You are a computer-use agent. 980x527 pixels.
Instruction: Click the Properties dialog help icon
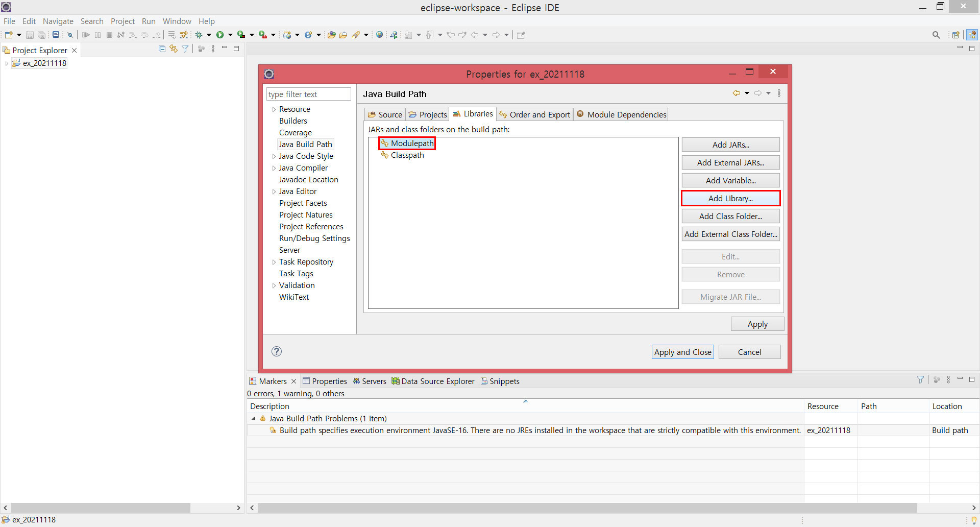(x=277, y=351)
